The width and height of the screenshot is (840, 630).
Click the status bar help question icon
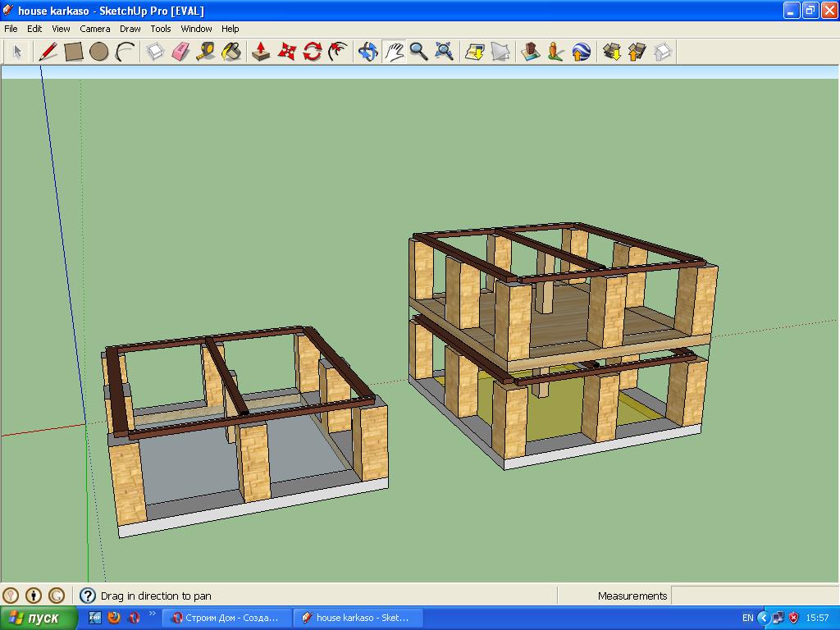(87, 596)
